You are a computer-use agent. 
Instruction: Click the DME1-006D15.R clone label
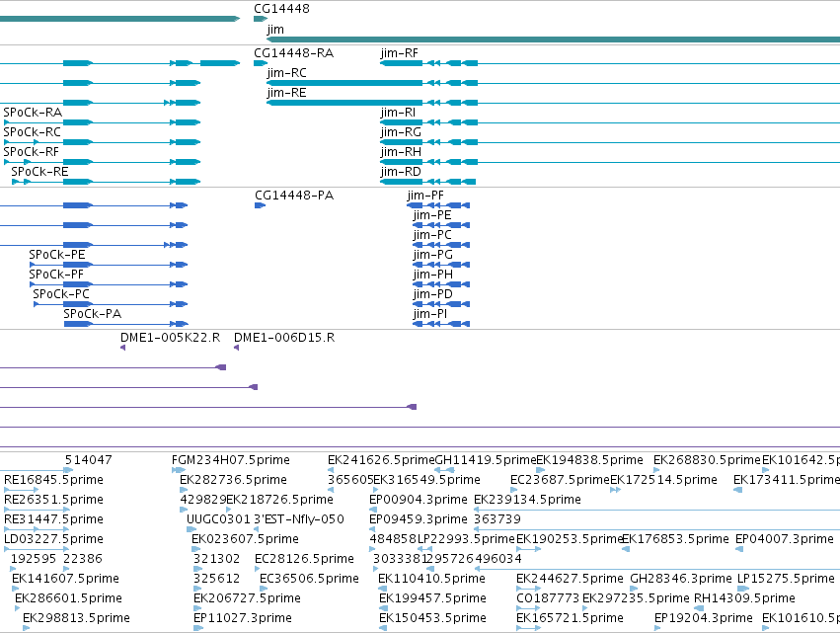tap(284, 338)
